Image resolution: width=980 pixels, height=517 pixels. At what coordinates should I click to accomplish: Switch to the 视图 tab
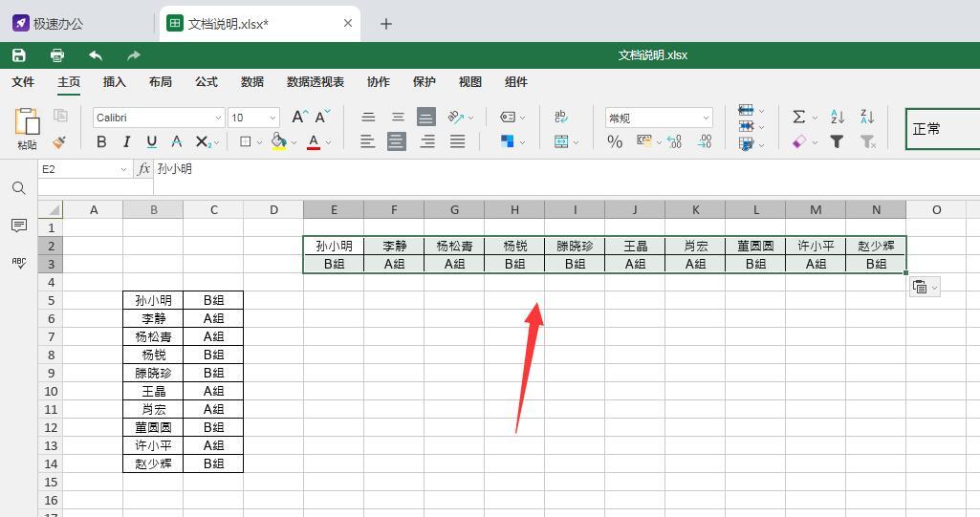click(x=470, y=82)
